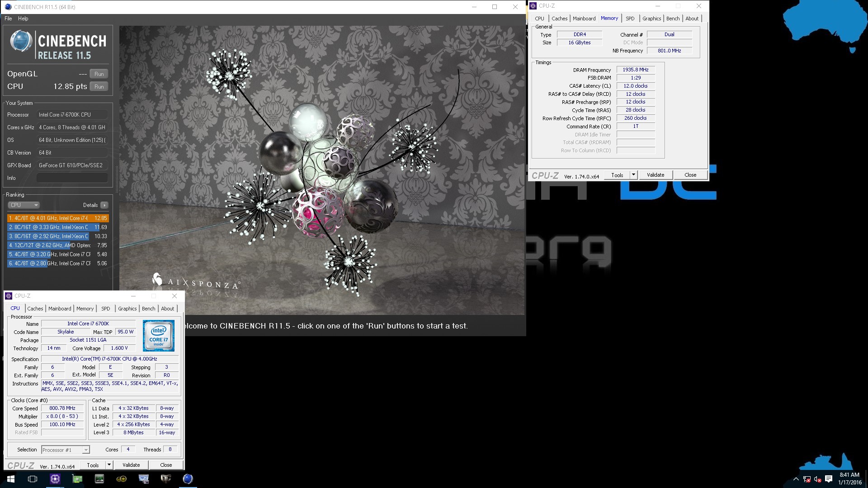Click the taskbar clock showing 8:41 AM
This screenshot has width=868, height=488.
click(x=849, y=479)
